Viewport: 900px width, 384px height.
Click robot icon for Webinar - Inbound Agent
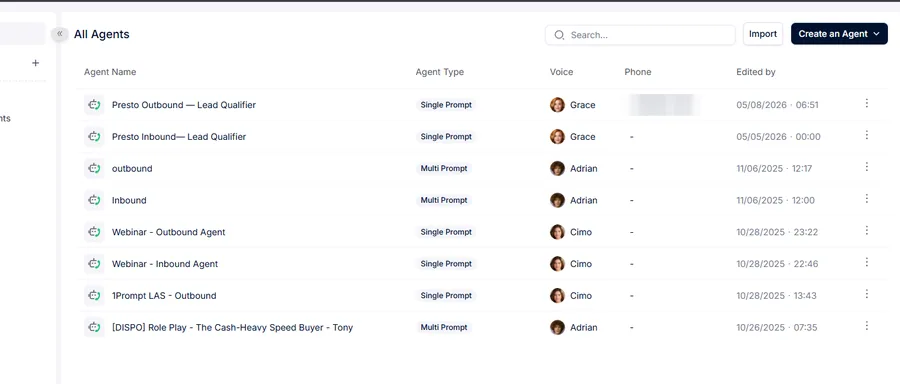[x=94, y=264]
